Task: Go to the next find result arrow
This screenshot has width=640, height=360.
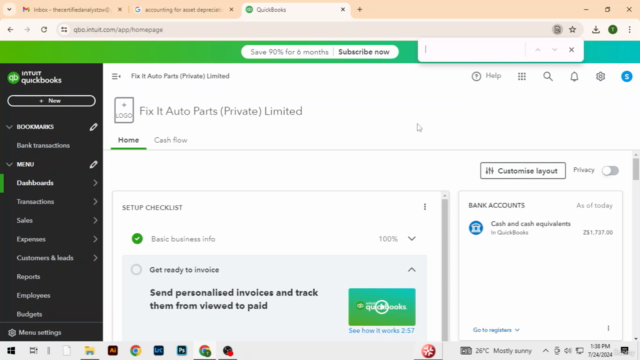Action: click(x=554, y=50)
